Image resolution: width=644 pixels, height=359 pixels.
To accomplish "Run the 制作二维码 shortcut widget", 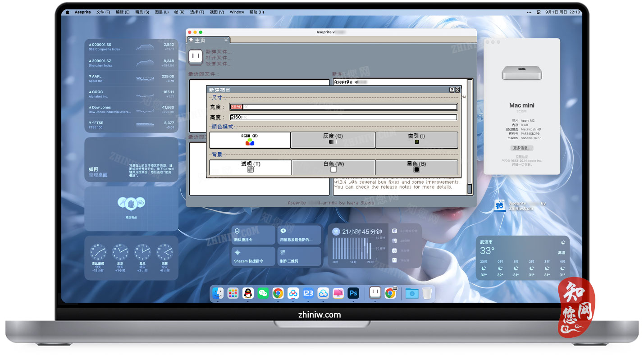I will (299, 256).
